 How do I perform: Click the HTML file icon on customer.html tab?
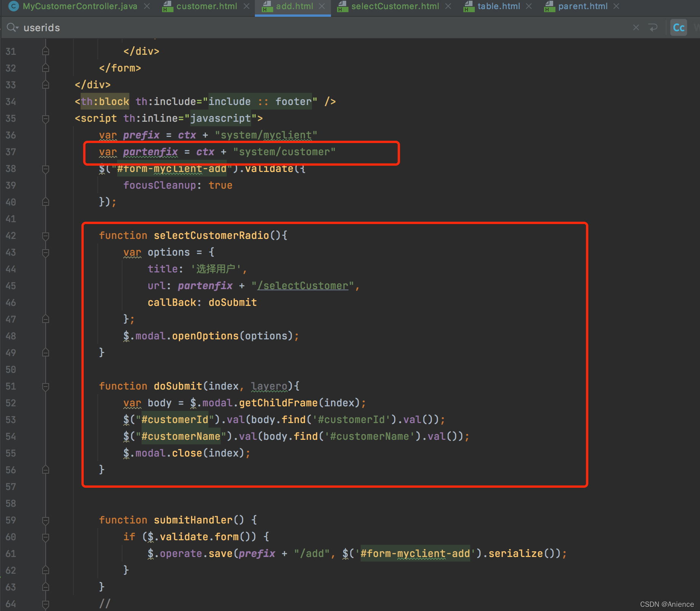[x=168, y=6]
